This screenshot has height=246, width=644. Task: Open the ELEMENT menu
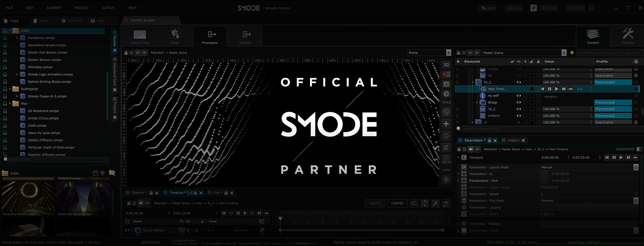[x=54, y=8]
